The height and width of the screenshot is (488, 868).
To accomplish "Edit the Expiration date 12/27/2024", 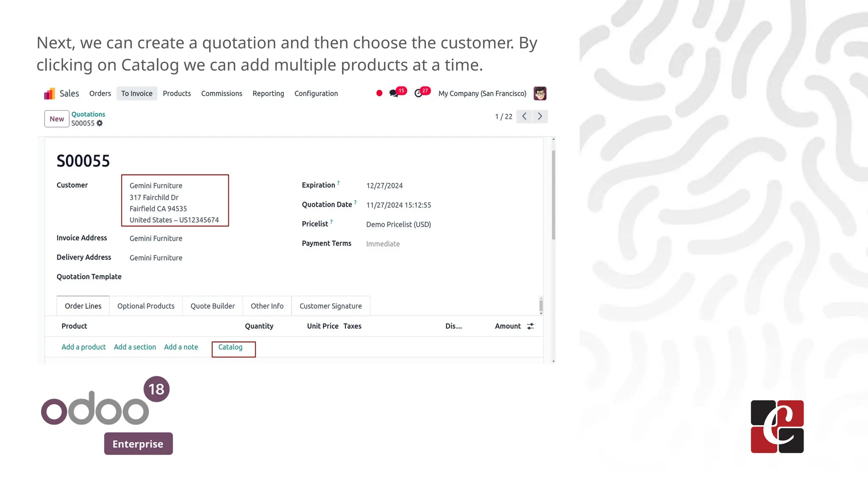I will tap(384, 186).
